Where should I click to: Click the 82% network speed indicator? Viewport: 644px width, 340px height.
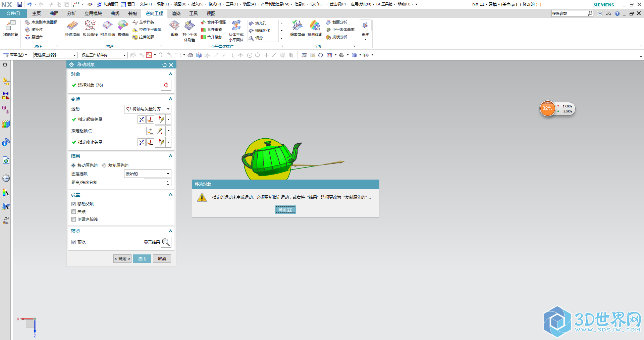[547, 108]
